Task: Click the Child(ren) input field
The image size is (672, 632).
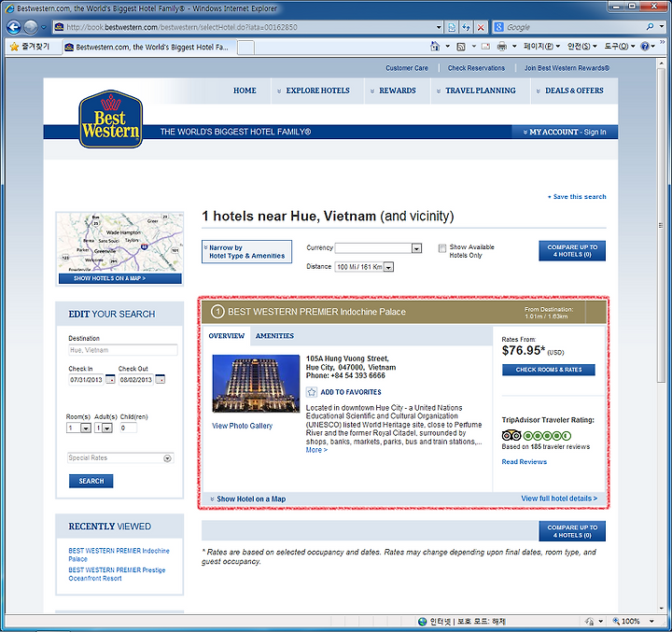Action: (x=128, y=428)
